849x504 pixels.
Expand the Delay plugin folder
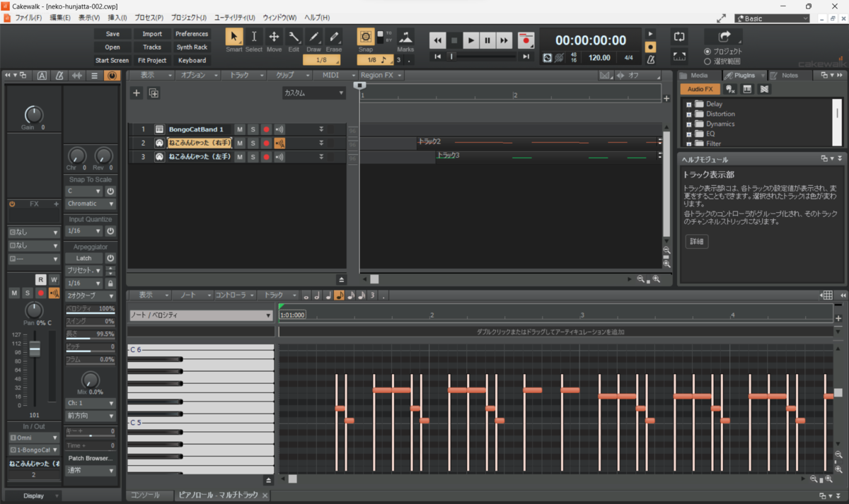coord(688,105)
